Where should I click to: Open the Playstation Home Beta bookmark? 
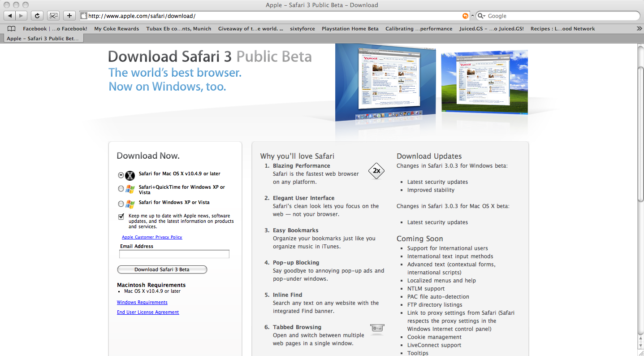point(350,29)
